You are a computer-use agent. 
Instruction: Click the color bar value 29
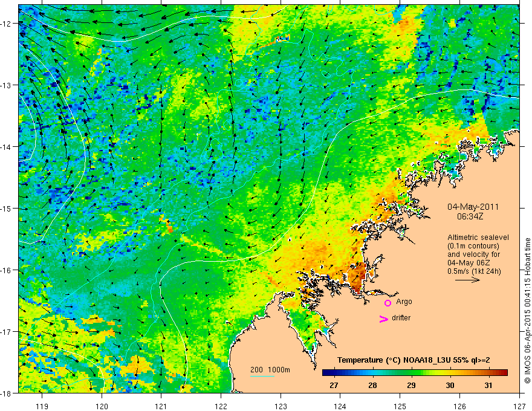point(411,385)
